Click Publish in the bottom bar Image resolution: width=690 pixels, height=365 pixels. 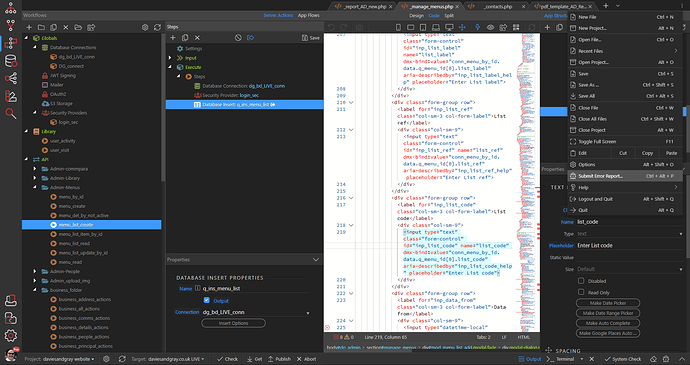click(x=279, y=359)
